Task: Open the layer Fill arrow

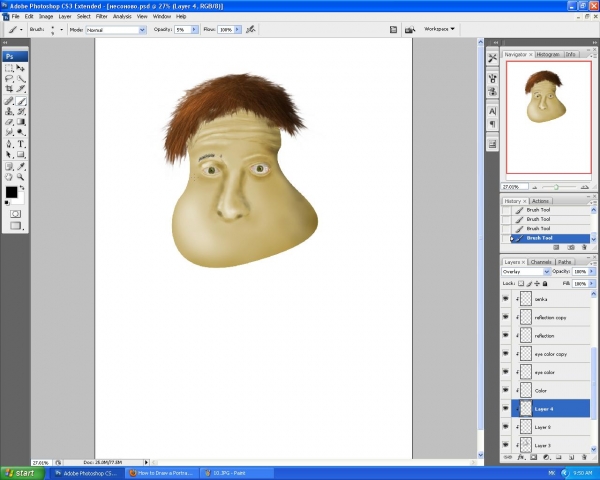Action: click(x=592, y=284)
